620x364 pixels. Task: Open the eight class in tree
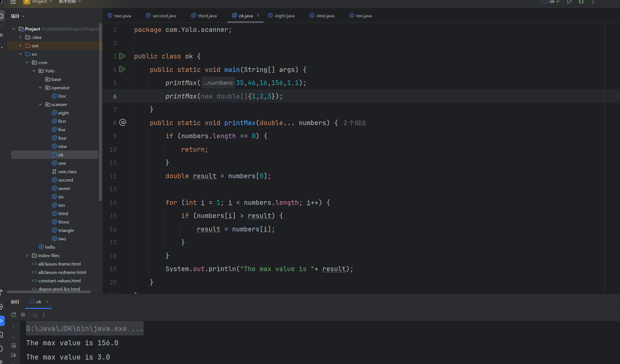pyautogui.click(x=60, y=113)
